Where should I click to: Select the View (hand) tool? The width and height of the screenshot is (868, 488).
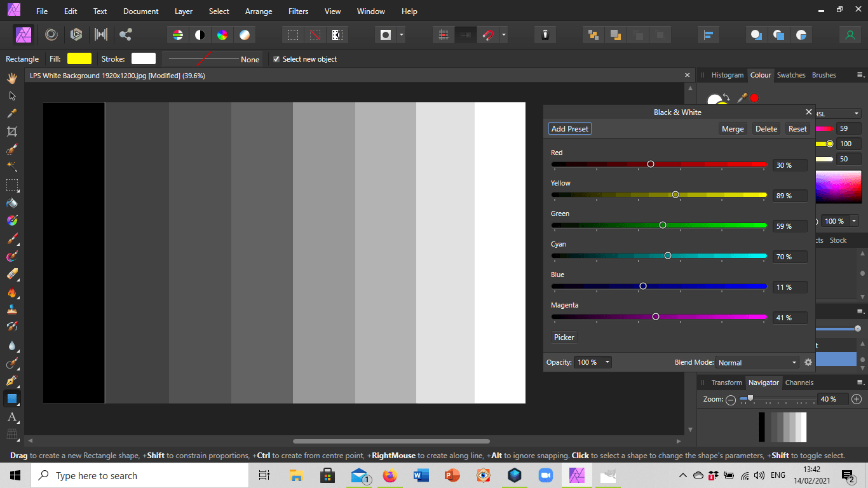pos(11,78)
